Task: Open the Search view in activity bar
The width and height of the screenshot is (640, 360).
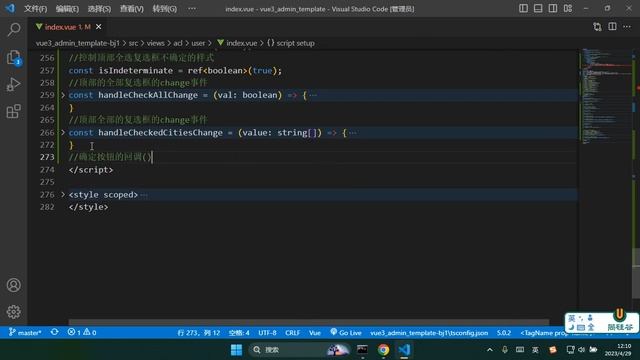Action: (x=13, y=29)
